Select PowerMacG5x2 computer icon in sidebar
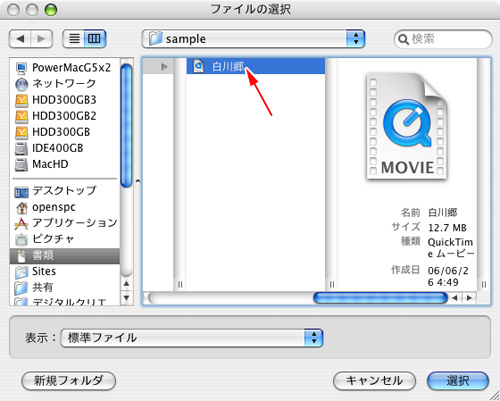 pos(21,68)
